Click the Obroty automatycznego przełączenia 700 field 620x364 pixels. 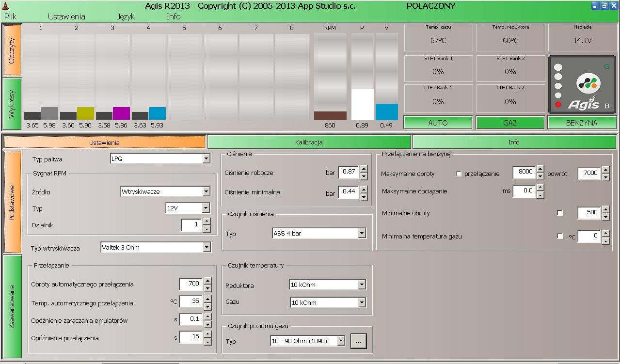(x=191, y=284)
